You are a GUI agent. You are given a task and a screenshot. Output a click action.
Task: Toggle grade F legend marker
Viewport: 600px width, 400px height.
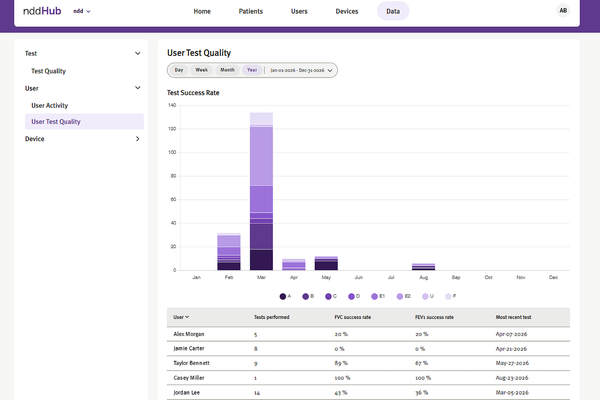[x=448, y=296]
